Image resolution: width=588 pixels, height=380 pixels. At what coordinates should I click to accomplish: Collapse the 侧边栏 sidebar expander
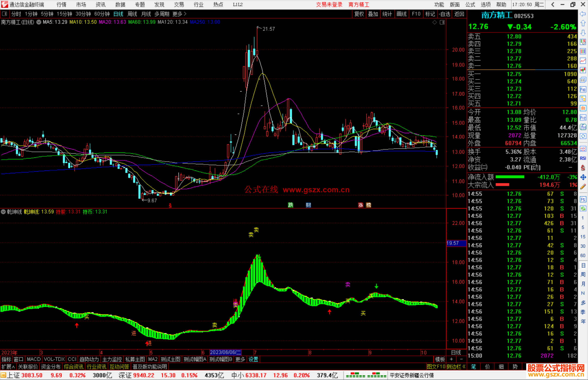[456, 367]
